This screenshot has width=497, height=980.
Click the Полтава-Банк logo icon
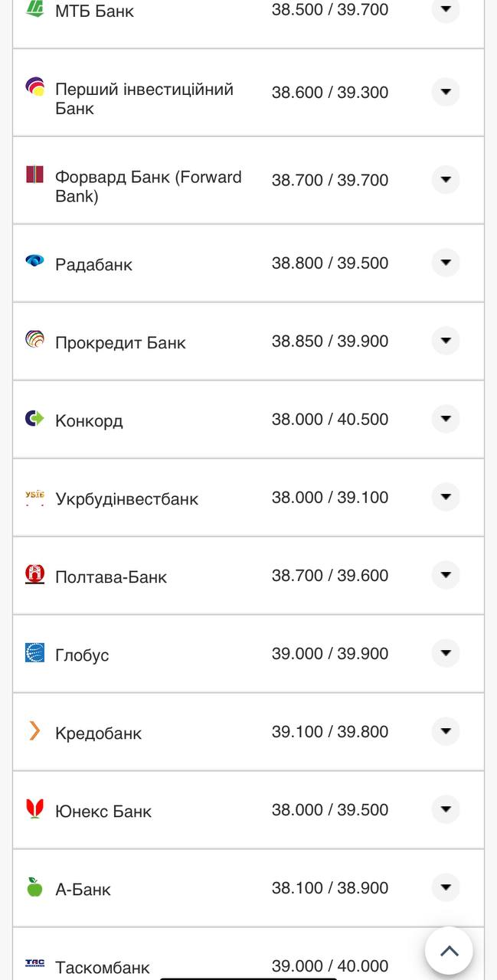(x=34, y=574)
